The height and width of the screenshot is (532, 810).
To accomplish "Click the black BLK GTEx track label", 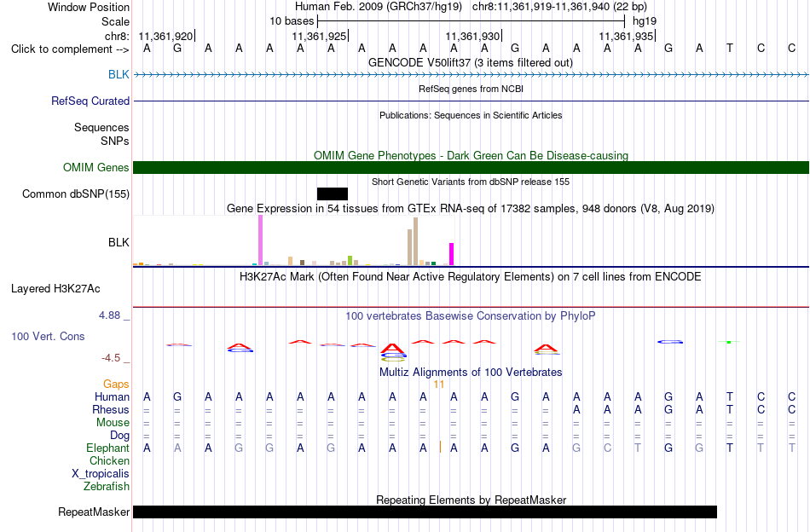I will pyautogui.click(x=119, y=242).
